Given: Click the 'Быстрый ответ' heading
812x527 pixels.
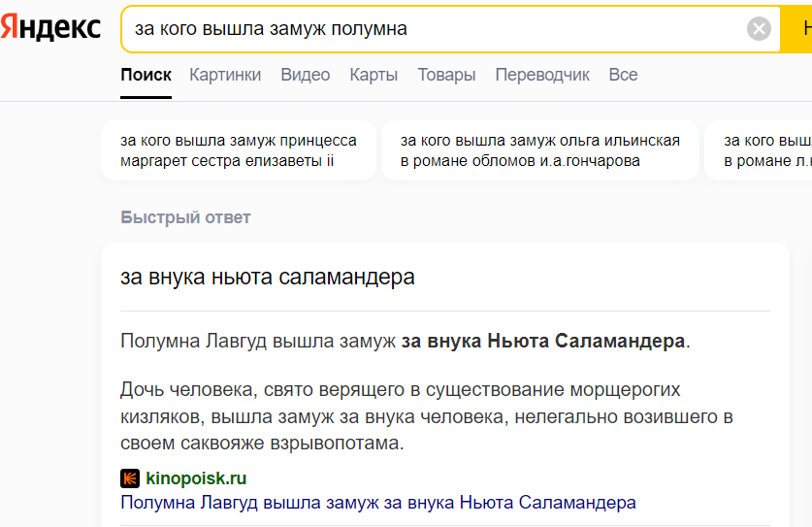Looking at the screenshot, I should click(185, 217).
